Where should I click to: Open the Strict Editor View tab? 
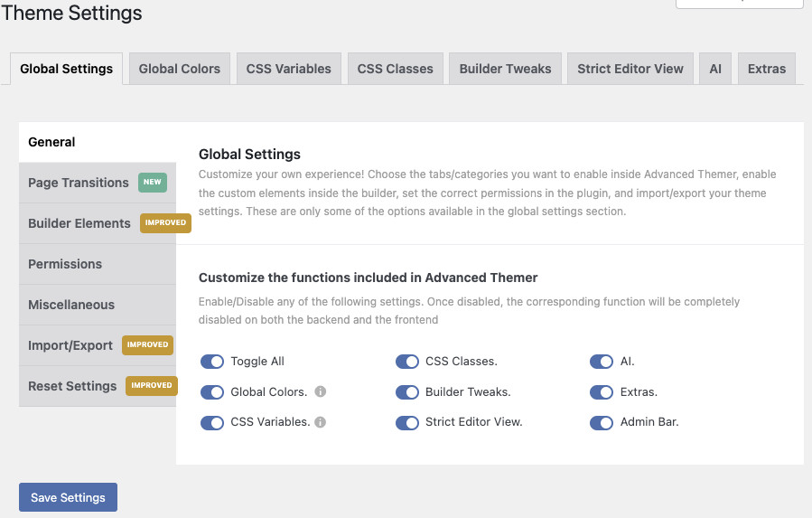630,69
